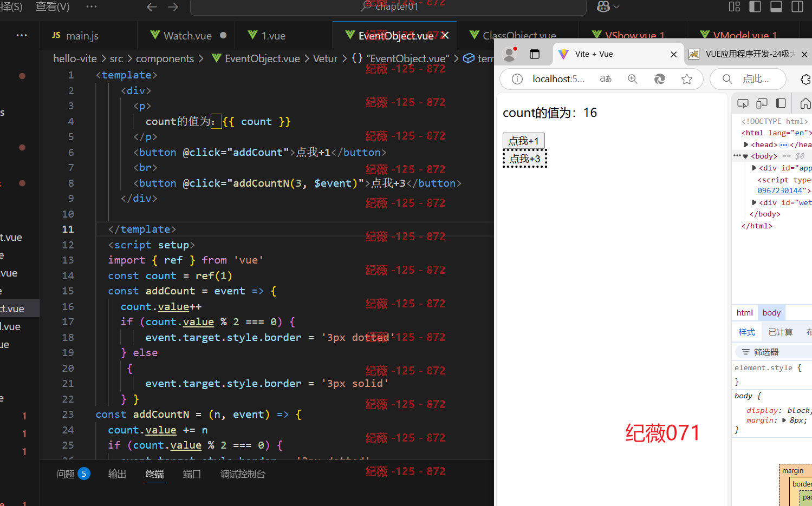The height and width of the screenshot is (506, 812).
Task: Open the DevTools home welcome icon
Action: pyautogui.click(x=805, y=103)
